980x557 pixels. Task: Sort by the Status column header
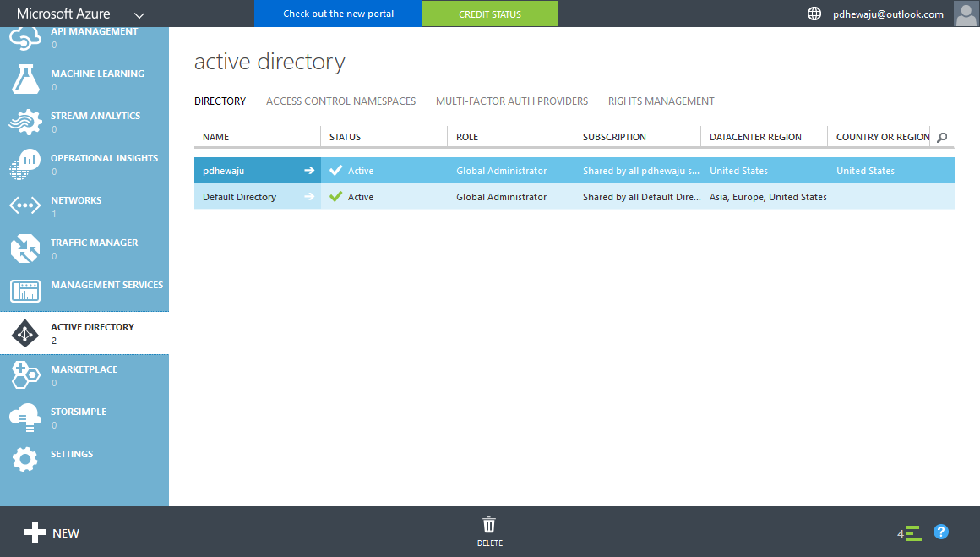(x=345, y=137)
